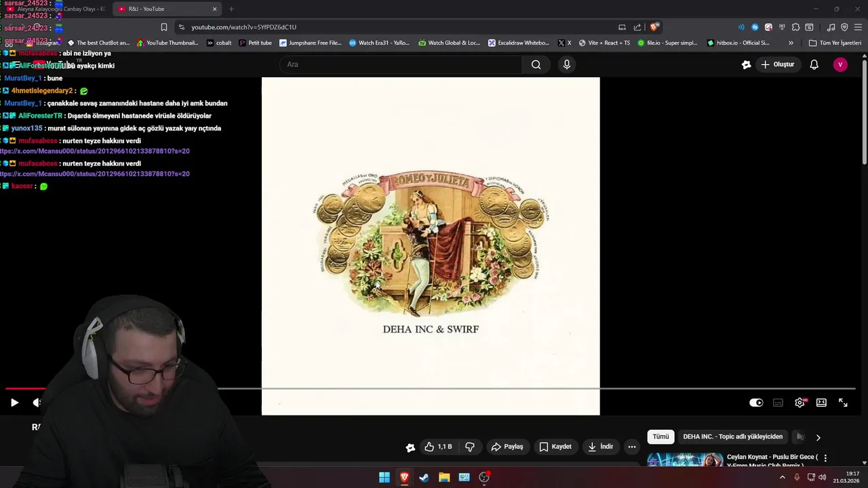Open OBS Studio from the taskbar
The height and width of the screenshot is (488, 868).
[x=484, y=477]
